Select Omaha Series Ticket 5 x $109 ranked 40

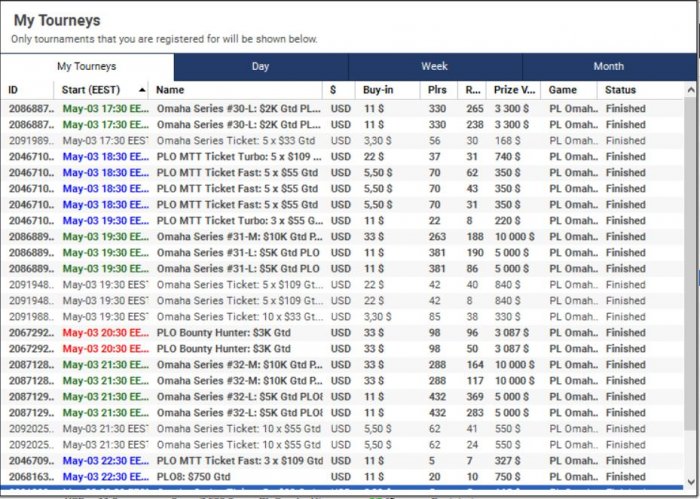[342, 285]
